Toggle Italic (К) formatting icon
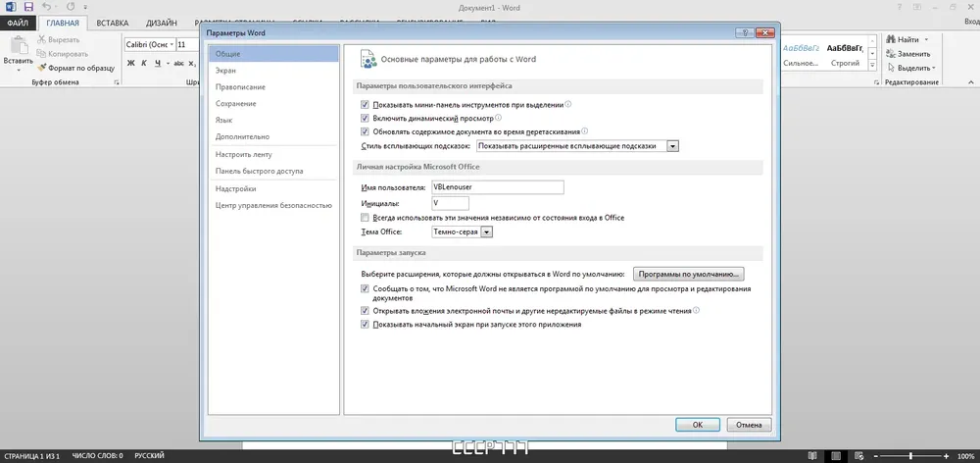 (144, 63)
